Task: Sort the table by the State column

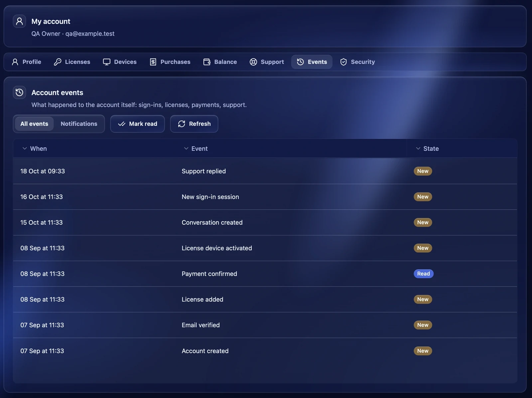Action: point(427,148)
